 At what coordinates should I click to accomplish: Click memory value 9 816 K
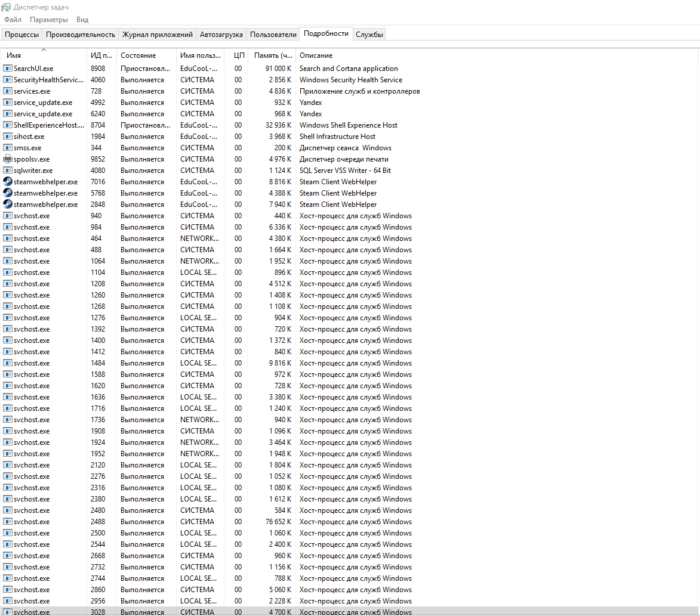(x=280, y=363)
